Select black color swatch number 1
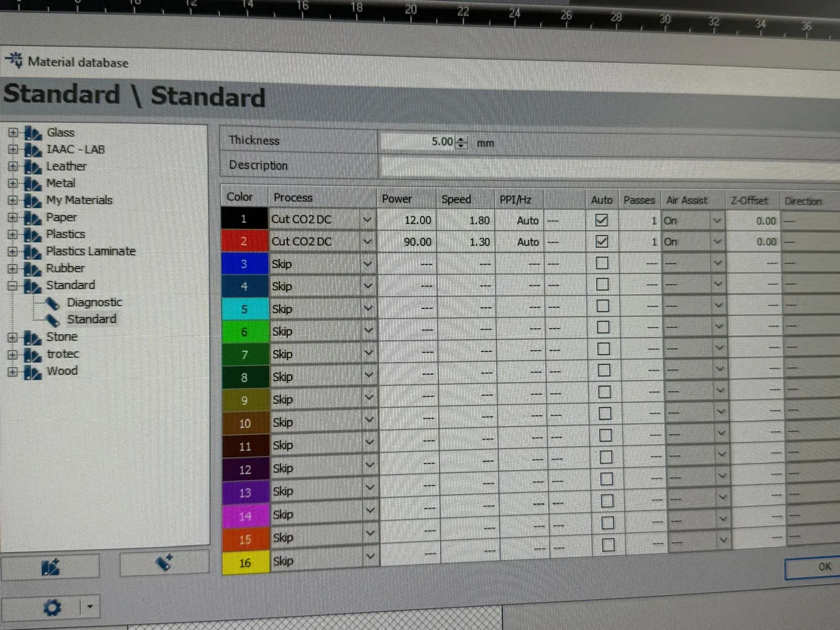The width and height of the screenshot is (840, 630). (244, 218)
